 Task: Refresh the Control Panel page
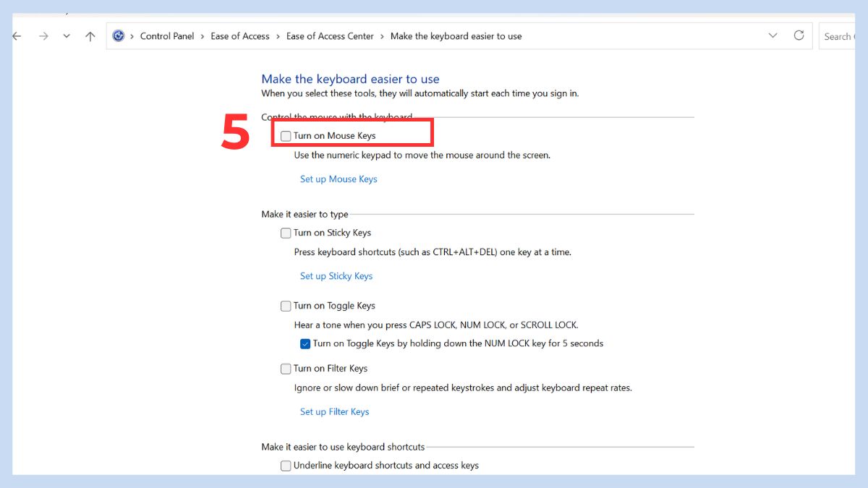[x=799, y=35]
